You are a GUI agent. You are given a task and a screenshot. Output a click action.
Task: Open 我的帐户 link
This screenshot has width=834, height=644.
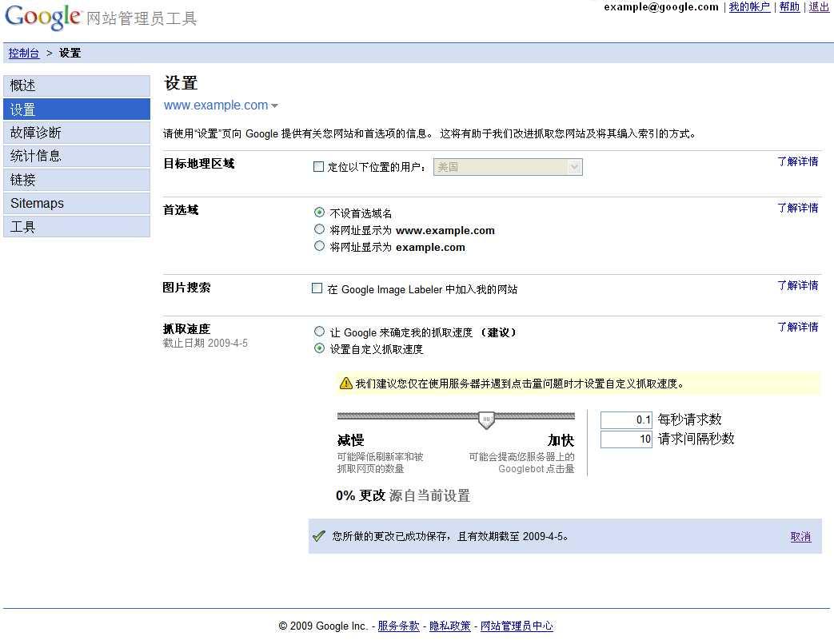[x=749, y=7]
